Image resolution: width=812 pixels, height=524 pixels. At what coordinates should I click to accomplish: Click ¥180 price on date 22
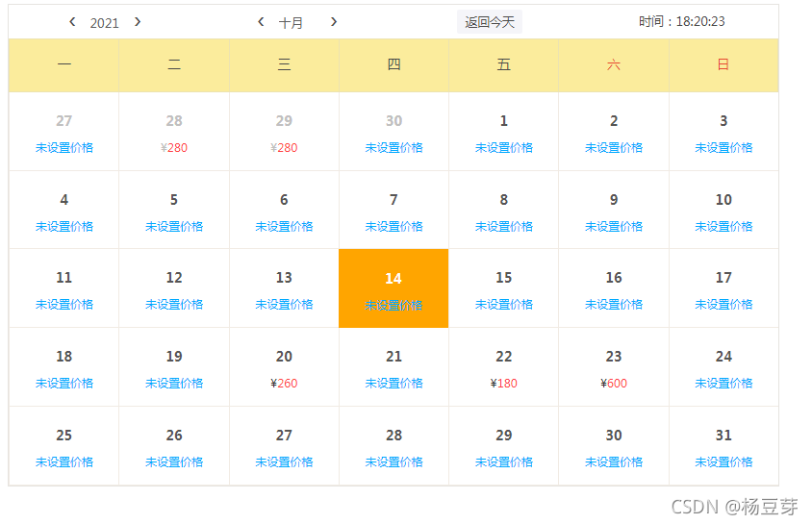(x=503, y=384)
